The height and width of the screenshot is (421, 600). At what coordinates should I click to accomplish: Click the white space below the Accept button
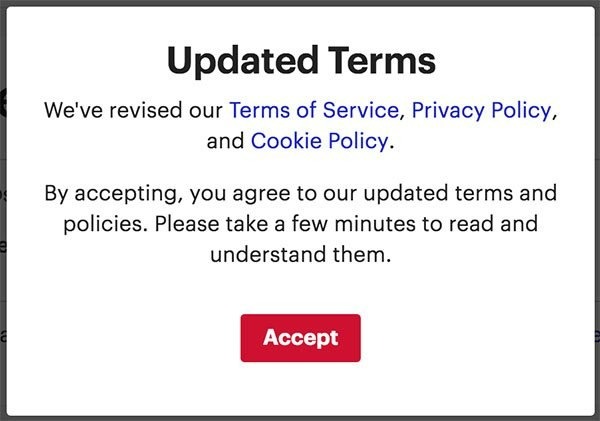pyautogui.click(x=300, y=388)
